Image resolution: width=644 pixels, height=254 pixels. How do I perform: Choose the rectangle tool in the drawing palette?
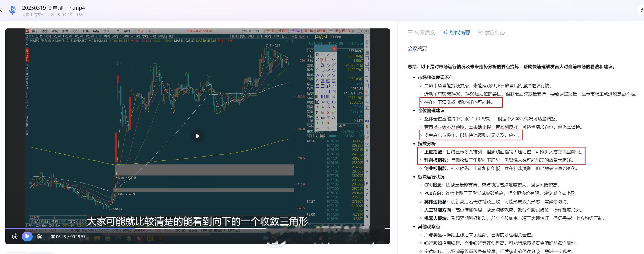coord(334,102)
